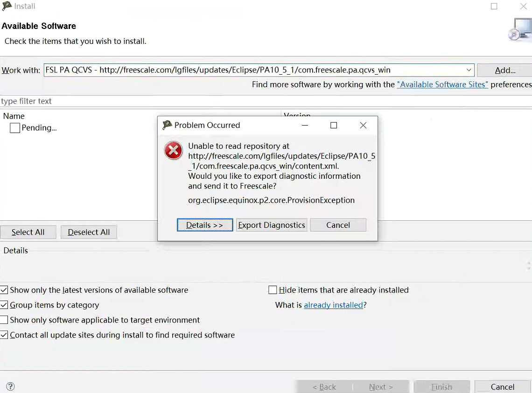Enable Show only software applicable to target environment

pos(4,320)
